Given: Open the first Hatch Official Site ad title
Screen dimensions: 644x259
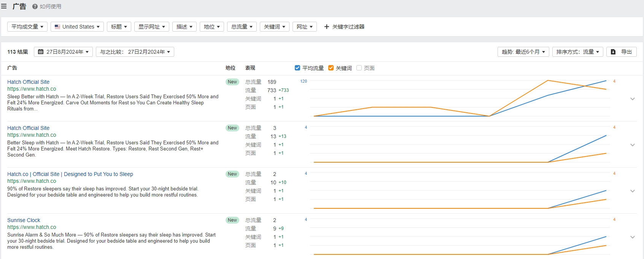Looking at the screenshot, I should [28, 82].
